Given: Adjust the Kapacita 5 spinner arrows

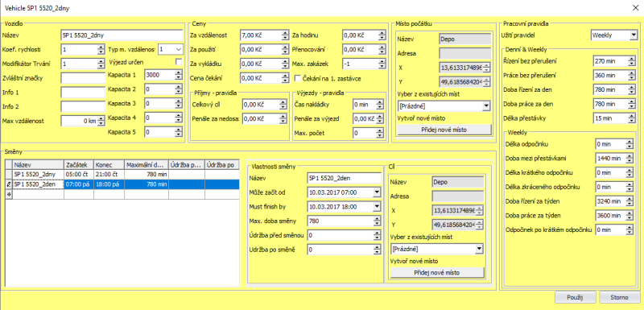Looking at the screenshot, I should pos(178,132).
